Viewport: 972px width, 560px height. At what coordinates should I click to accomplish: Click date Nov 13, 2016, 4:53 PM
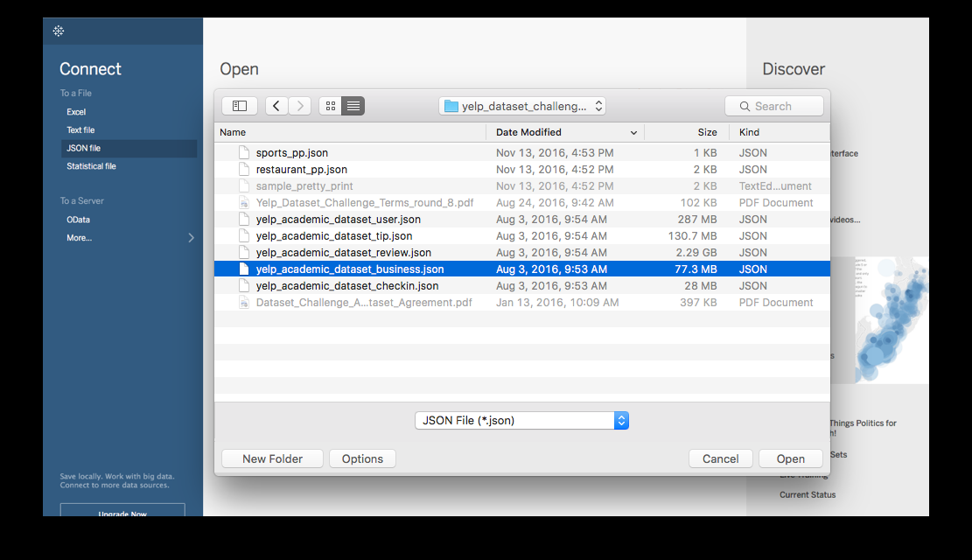tap(555, 152)
